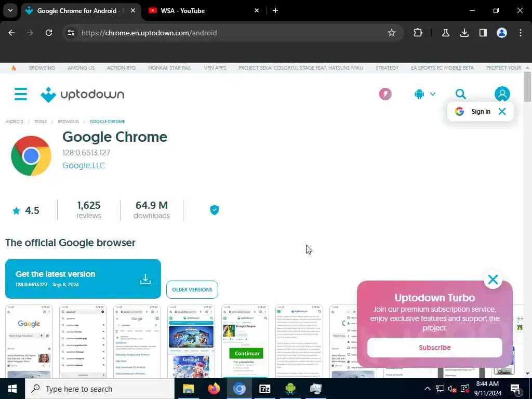Image resolution: width=532 pixels, height=399 pixels.
Task: Go to Tools breadcrumb
Action: (41, 122)
